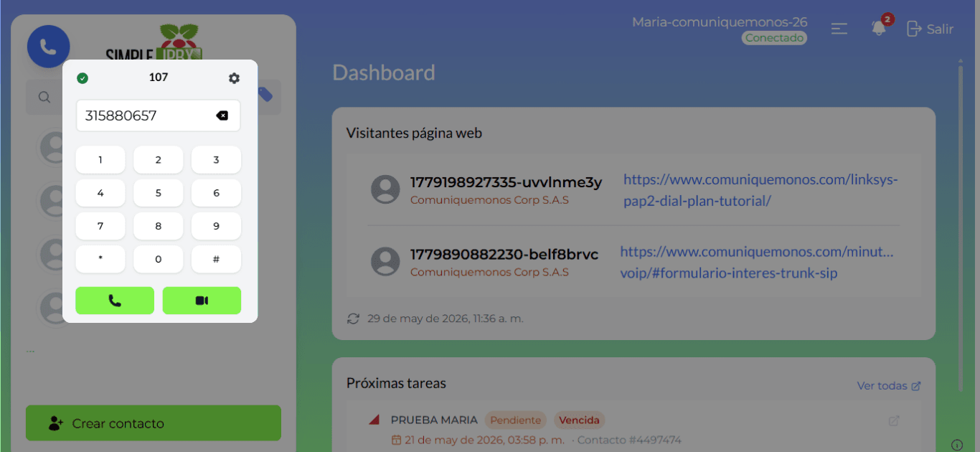The image size is (980, 452).
Task: Click the Salir logout icon
Action: pyautogui.click(x=914, y=29)
